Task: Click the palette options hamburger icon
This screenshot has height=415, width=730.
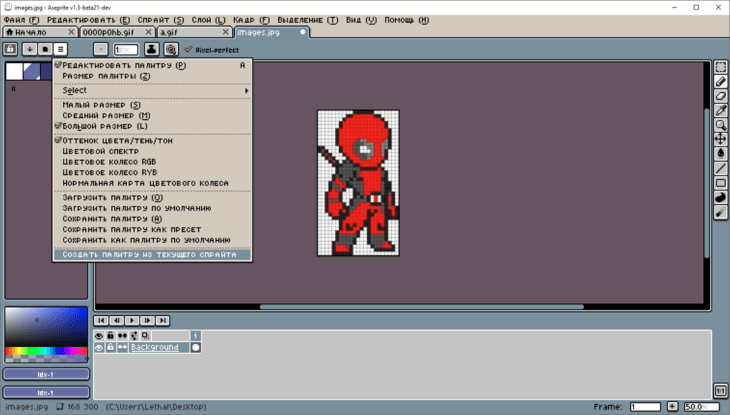Action: [x=60, y=49]
